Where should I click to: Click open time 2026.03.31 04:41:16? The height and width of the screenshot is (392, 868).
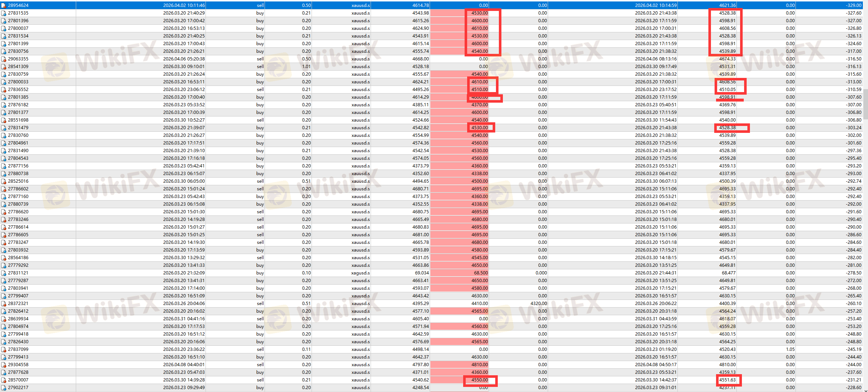click(184, 319)
